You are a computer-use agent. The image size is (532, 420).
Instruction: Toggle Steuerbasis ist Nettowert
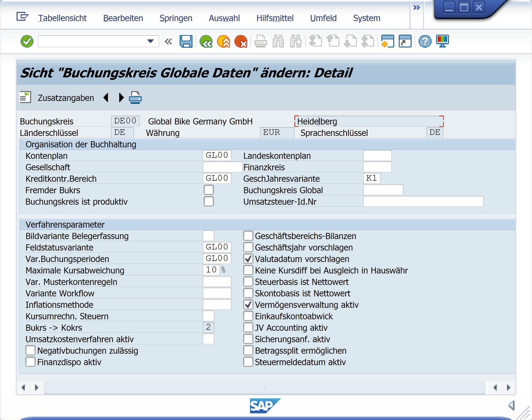coord(248,281)
